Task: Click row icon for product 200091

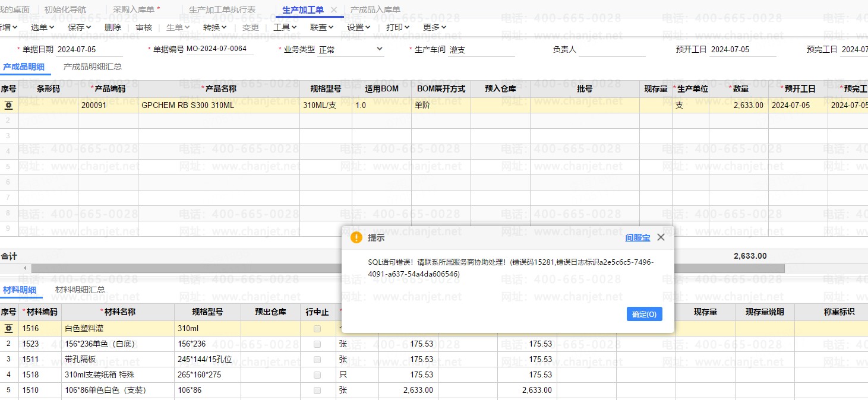Action: 9,106
